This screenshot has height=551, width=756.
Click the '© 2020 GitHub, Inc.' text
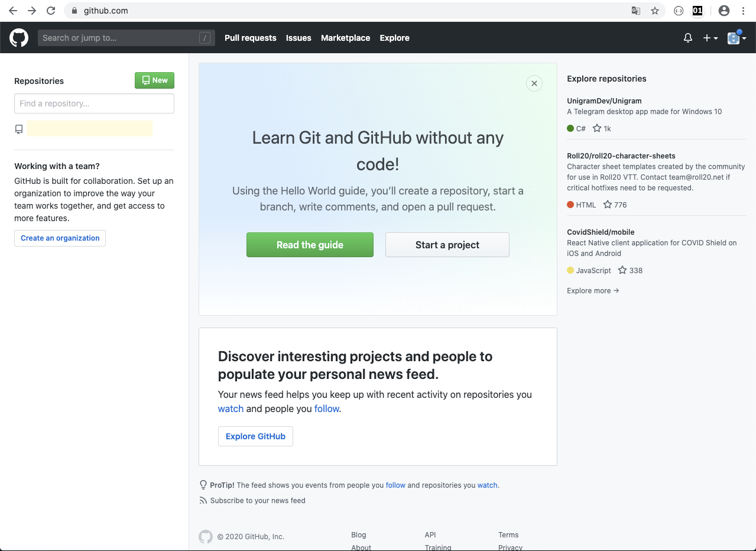251,537
